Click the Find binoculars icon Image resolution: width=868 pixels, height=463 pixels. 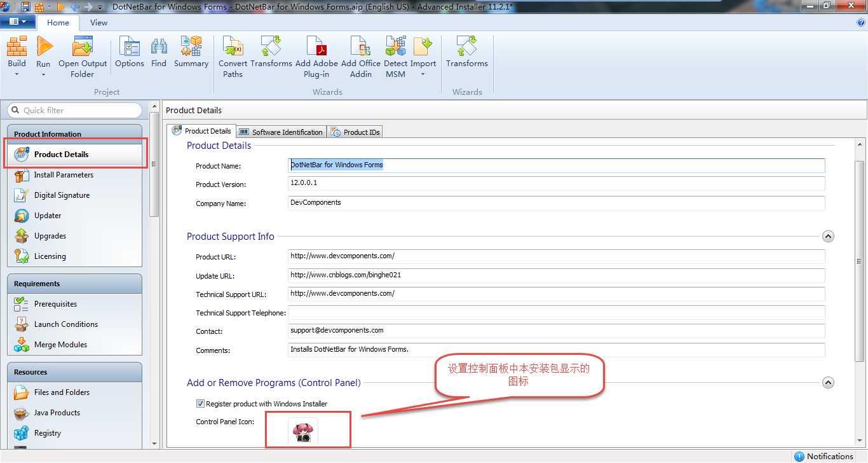click(x=159, y=46)
